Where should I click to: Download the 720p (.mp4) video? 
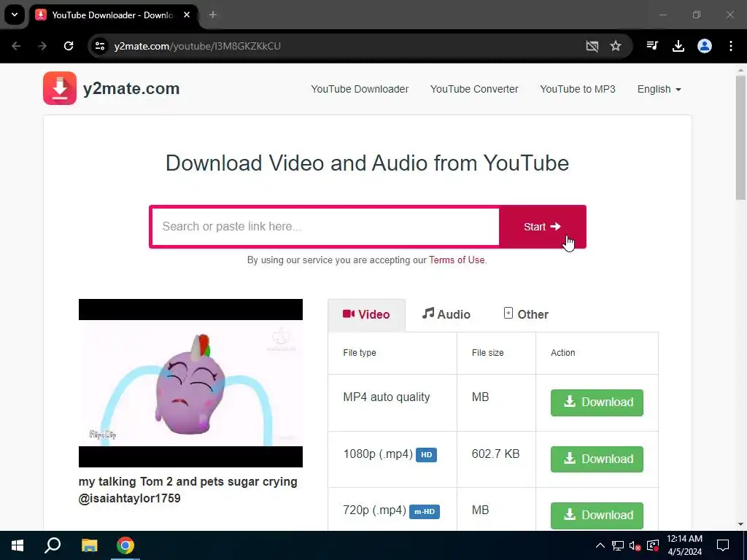point(597,516)
